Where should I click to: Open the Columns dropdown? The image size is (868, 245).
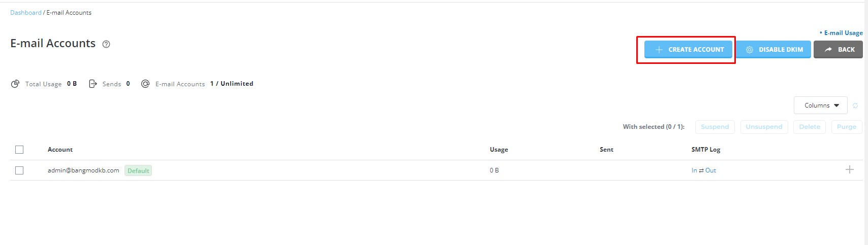pyautogui.click(x=820, y=106)
